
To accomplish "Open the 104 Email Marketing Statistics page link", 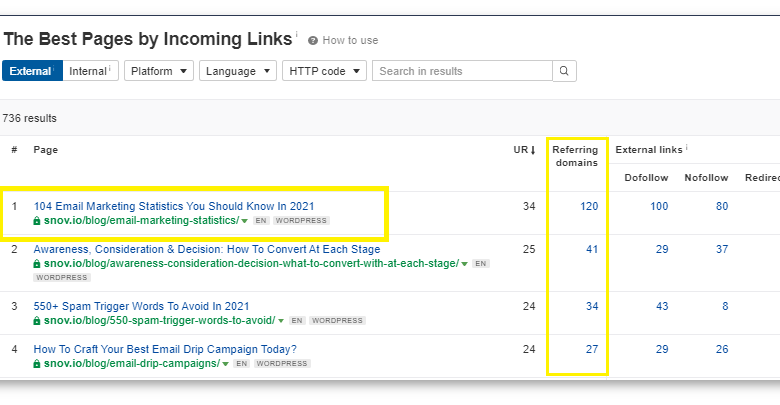I will click(x=174, y=206).
